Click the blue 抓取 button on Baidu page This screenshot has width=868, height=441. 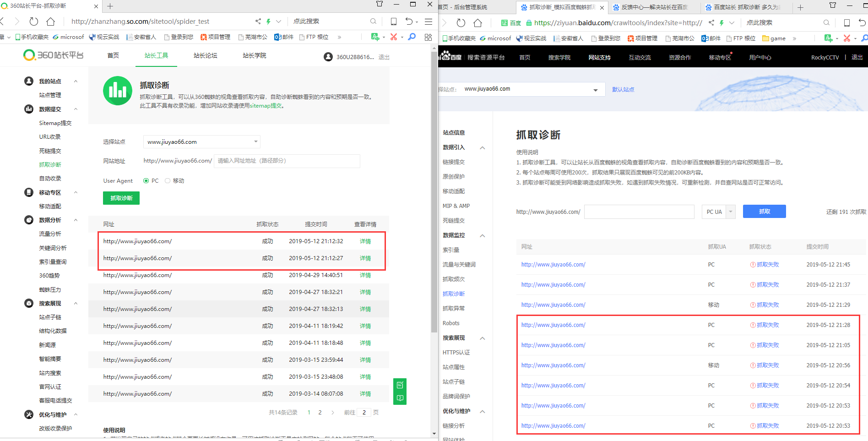pyautogui.click(x=765, y=212)
